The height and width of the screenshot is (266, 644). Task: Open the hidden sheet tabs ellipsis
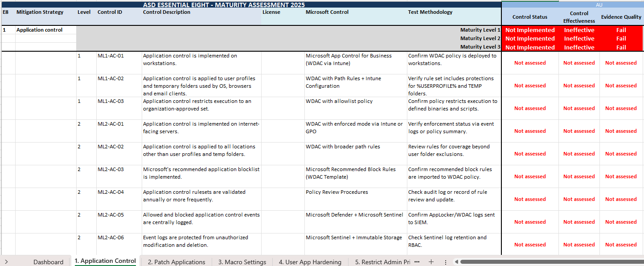417,262
